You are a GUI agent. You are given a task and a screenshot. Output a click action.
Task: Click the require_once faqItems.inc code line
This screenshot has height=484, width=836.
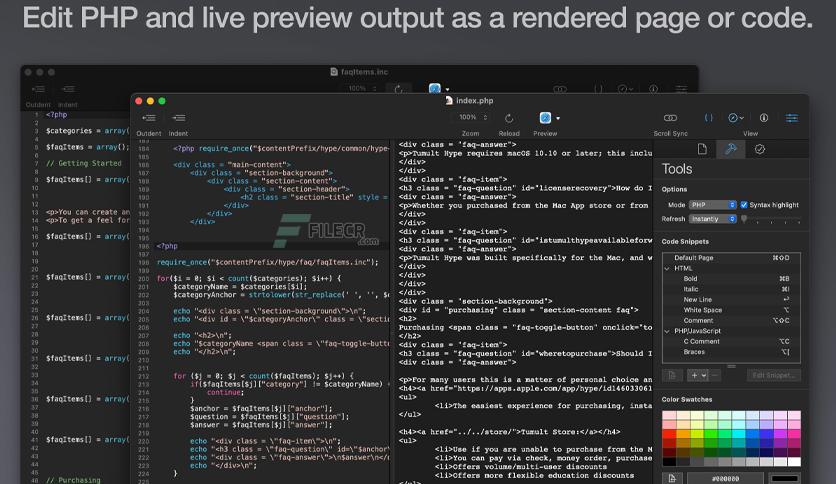[x=268, y=262]
